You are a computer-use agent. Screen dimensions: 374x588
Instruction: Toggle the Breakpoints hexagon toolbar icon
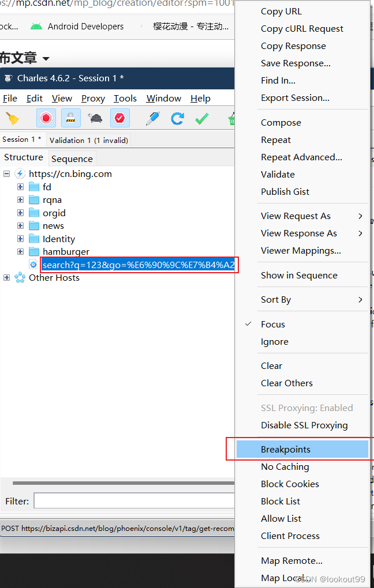point(120,119)
